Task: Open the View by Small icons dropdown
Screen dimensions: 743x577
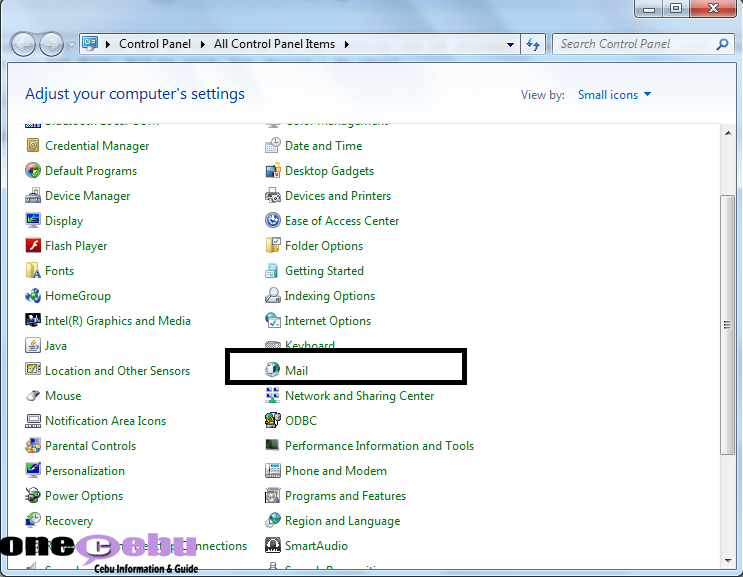Action: click(615, 95)
